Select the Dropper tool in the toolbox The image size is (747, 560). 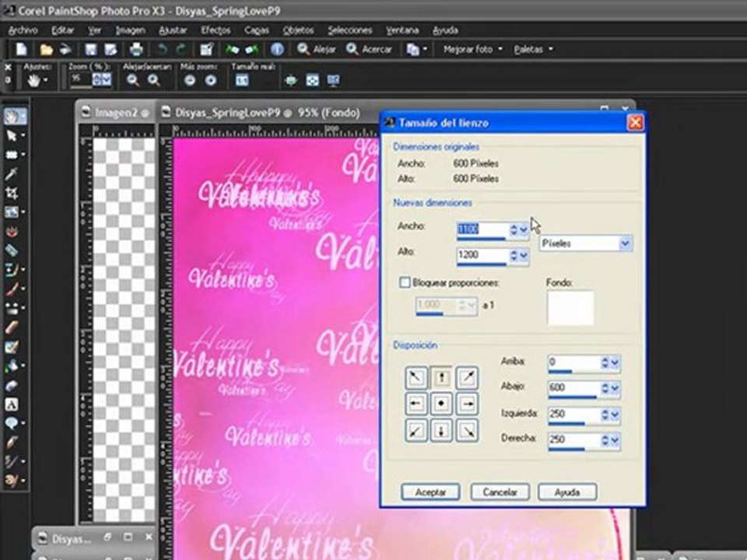(12, 173)
